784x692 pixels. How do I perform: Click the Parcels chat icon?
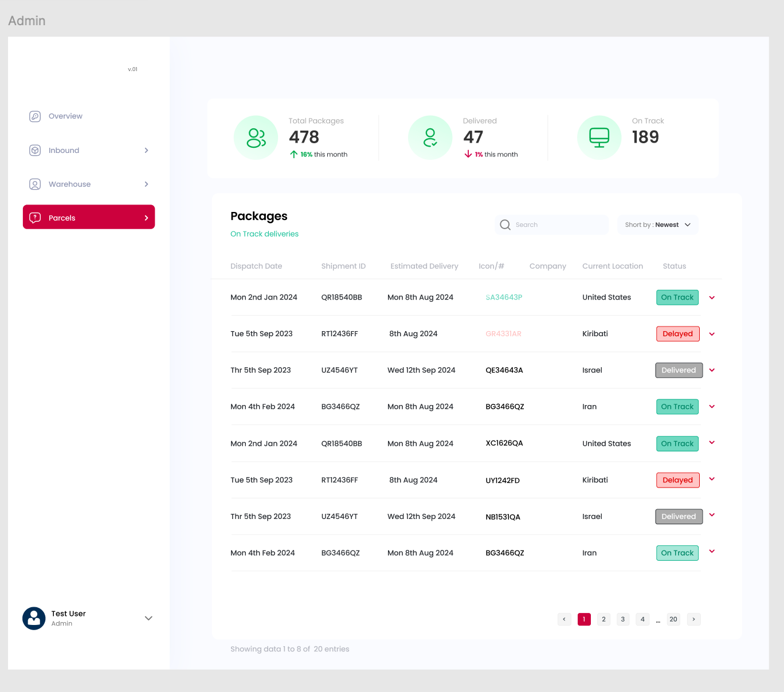[35, 218]
